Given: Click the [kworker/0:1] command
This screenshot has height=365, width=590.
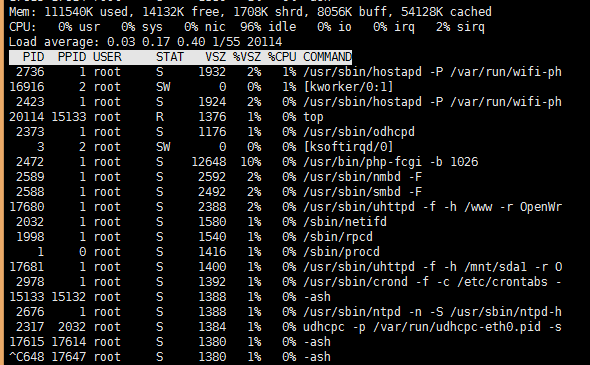Looking at the screenshot, I should [348, 87].
